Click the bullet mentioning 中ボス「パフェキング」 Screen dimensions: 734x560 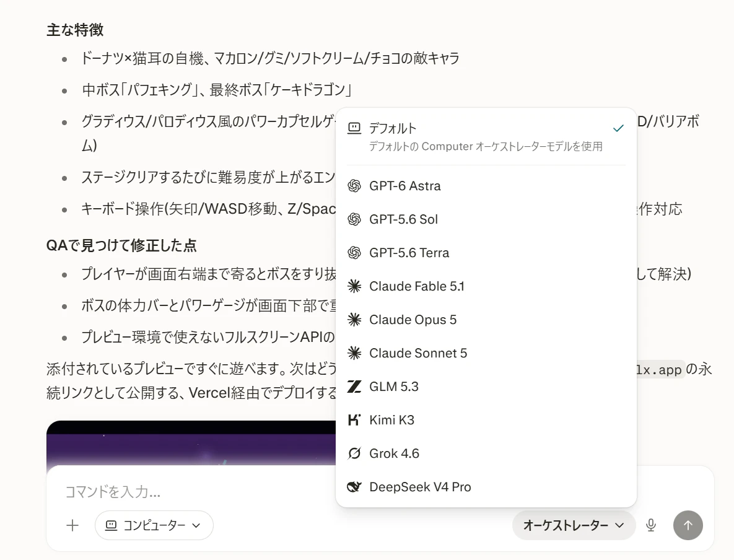click(217, 90)
